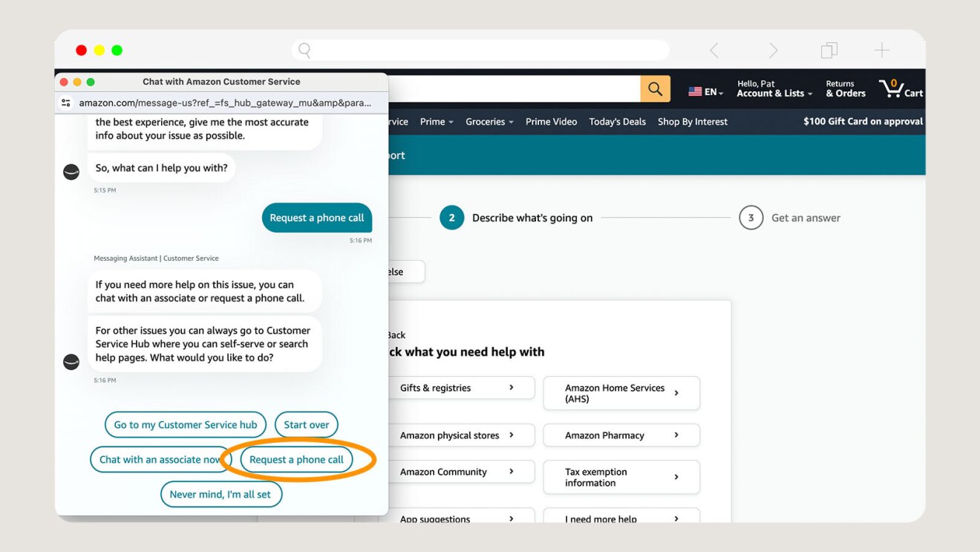
Task: Select Prime Video in the navigation bar
Action: pyautogui.click(x=551, y=121)
